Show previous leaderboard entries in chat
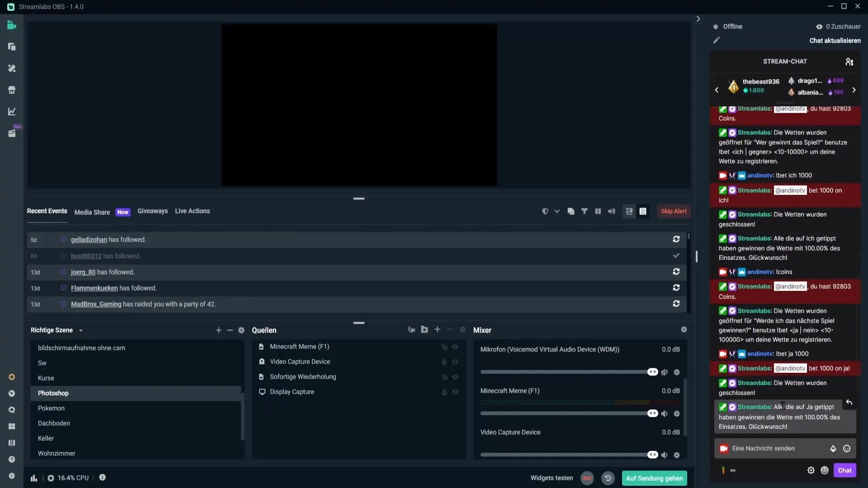Image resolution: width=868 pixels, height=488 pixels. click(x=717, y=90)
